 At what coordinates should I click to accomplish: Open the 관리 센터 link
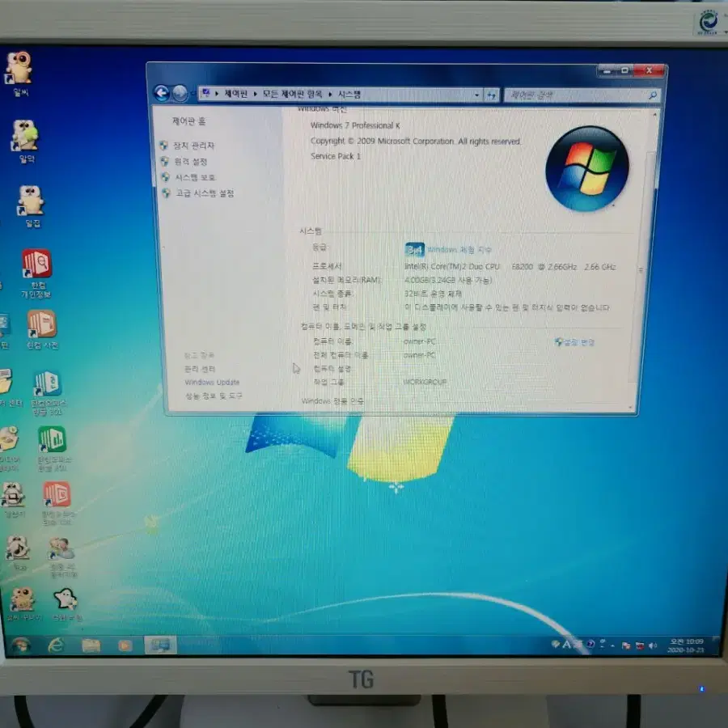point(200,369)
